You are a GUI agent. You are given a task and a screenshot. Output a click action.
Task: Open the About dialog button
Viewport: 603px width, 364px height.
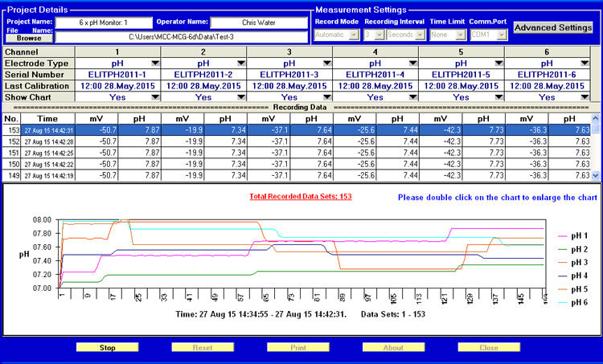click(394, 348)
